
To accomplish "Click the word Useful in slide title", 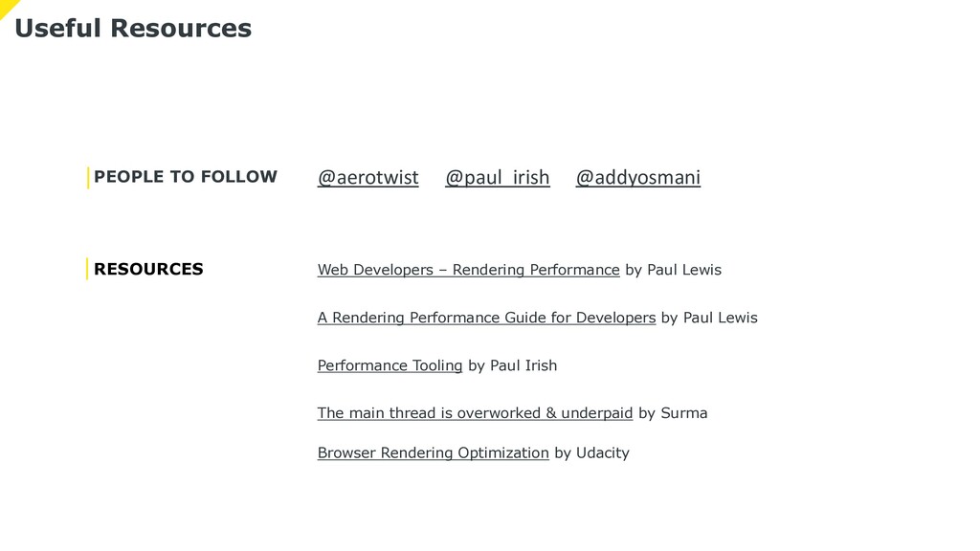I will click(57, 28).
